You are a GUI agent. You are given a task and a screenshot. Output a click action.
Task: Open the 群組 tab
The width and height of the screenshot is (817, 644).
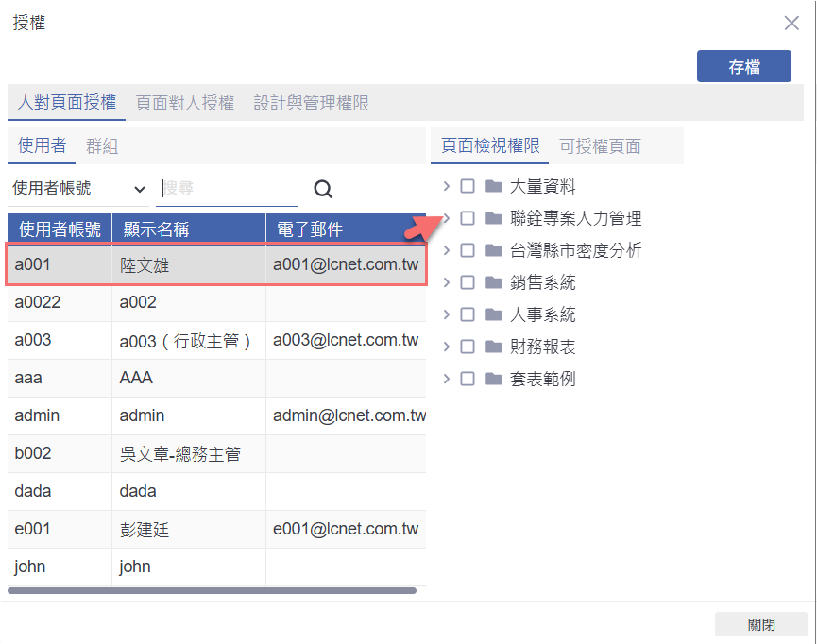click(x=102, y=146)
